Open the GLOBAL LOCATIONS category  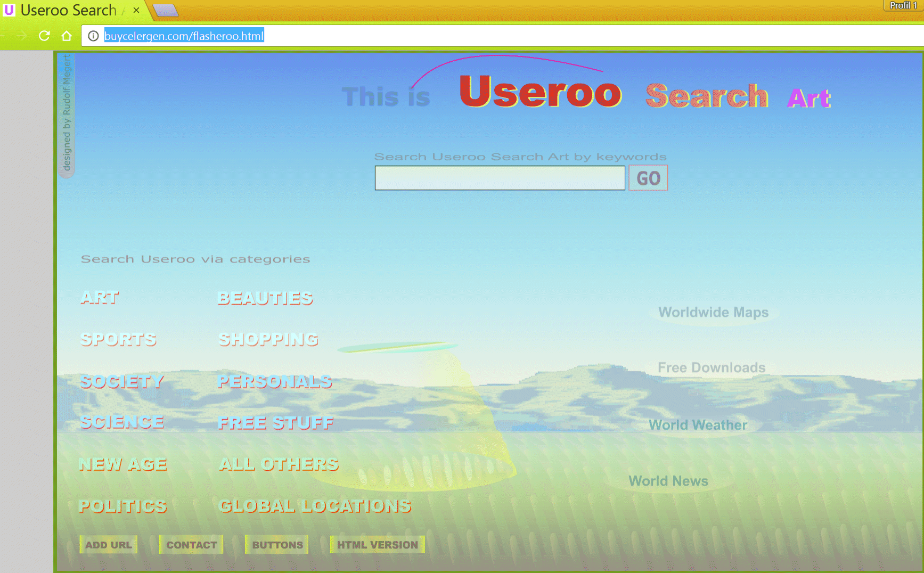tap(315, 506)
